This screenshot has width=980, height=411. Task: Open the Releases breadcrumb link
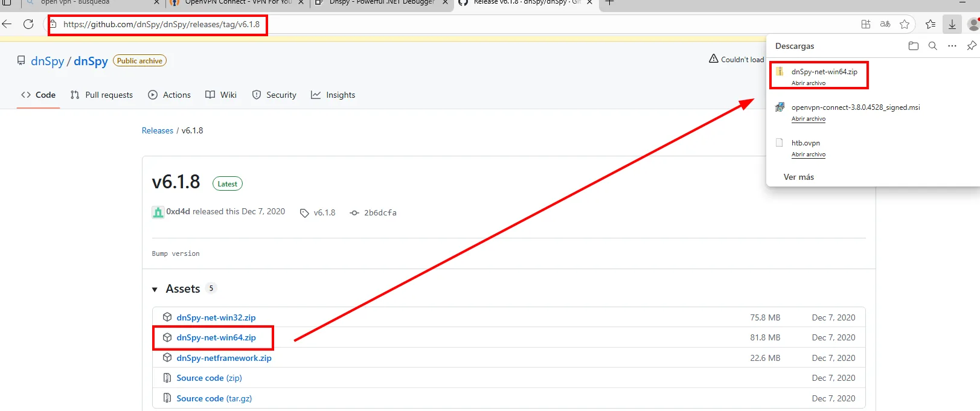pyautogui.click(x=158, y=130)
